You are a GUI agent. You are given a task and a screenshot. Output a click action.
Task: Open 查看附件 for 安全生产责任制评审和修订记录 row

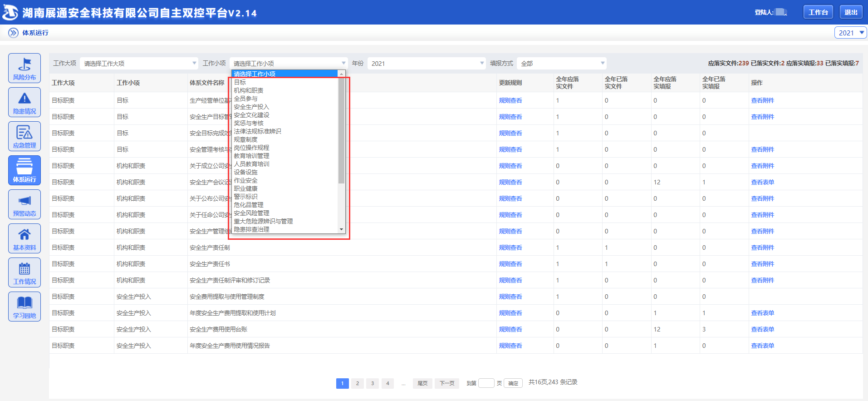coord(763,280)
